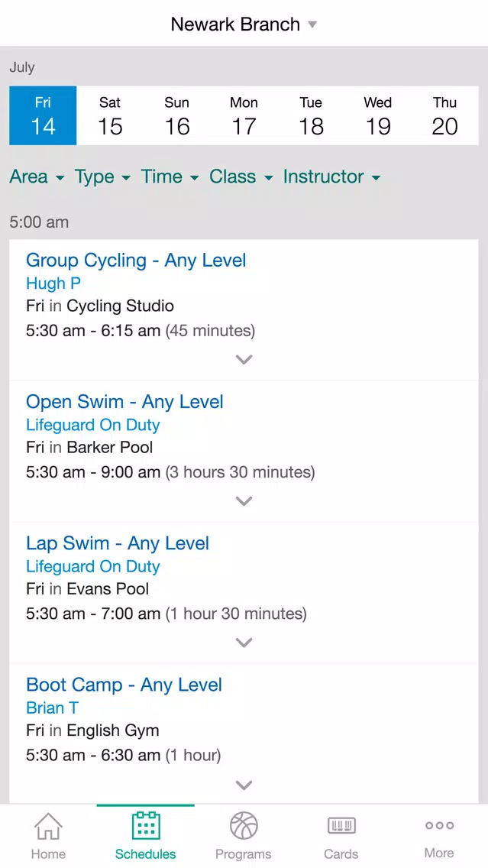Select Wed 19 in the date strip
Viewport: 488px width, 868px height.
[378, 115]
